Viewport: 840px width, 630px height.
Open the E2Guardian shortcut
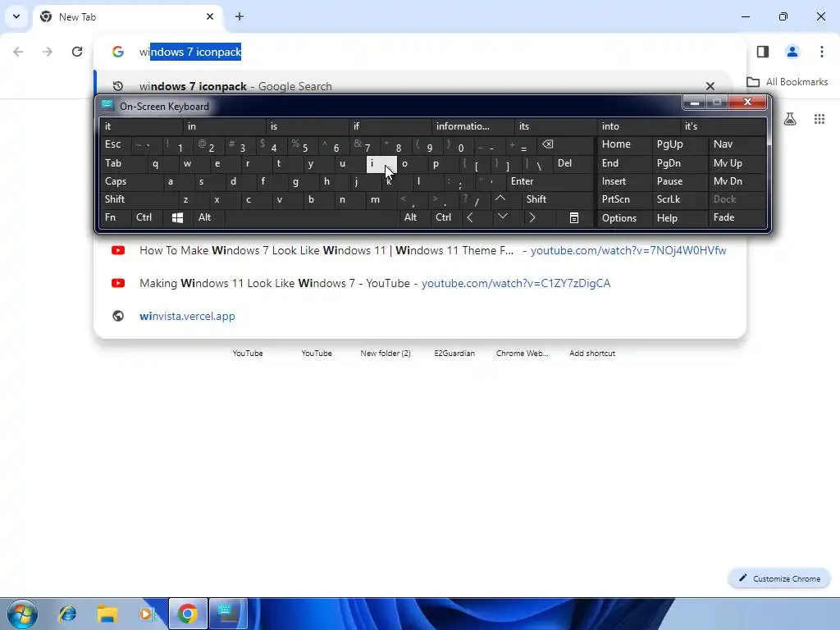[x=454, y=354]
